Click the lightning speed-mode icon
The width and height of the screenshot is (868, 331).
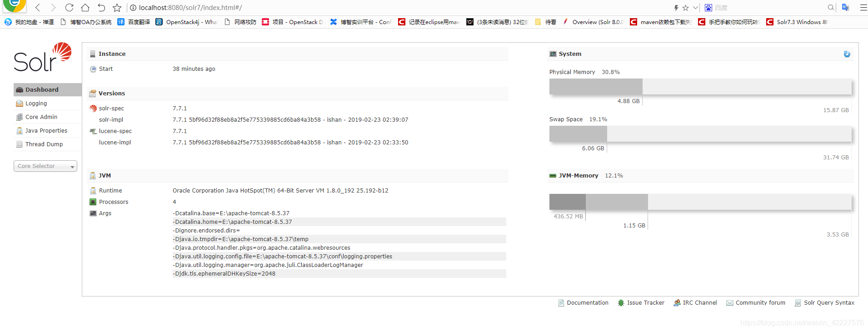tap(676, 8)
